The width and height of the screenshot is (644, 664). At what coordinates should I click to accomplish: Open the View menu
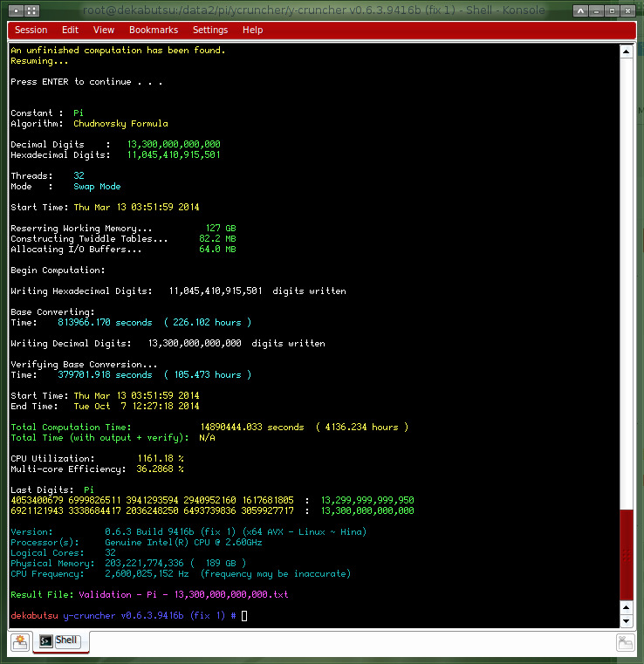104,30
